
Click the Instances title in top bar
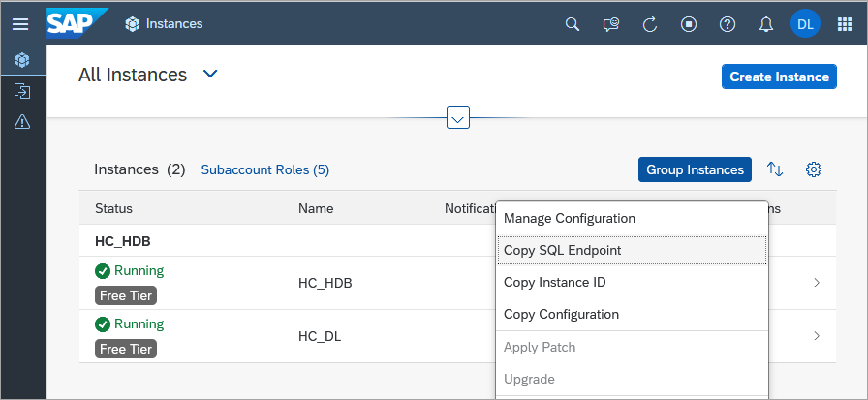[x=174, y=24]
